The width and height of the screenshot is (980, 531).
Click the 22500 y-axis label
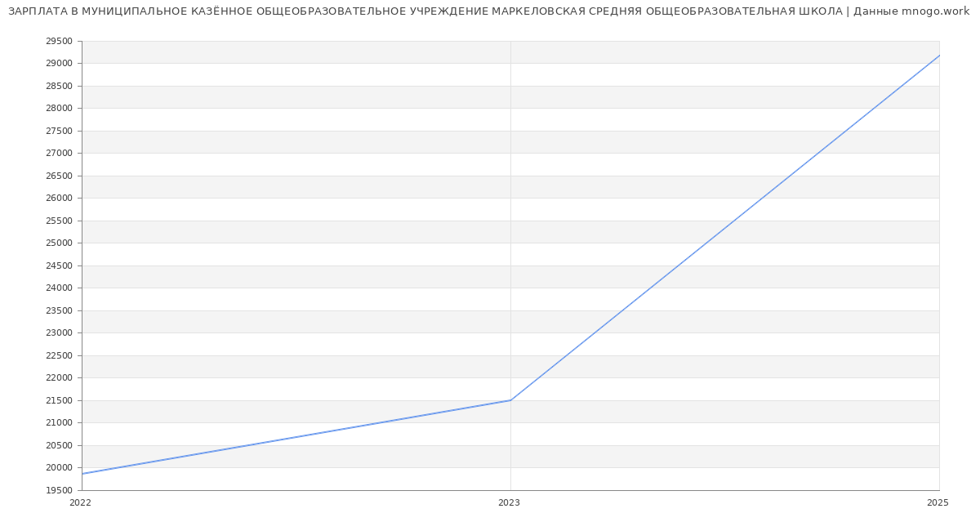[60, 355]
